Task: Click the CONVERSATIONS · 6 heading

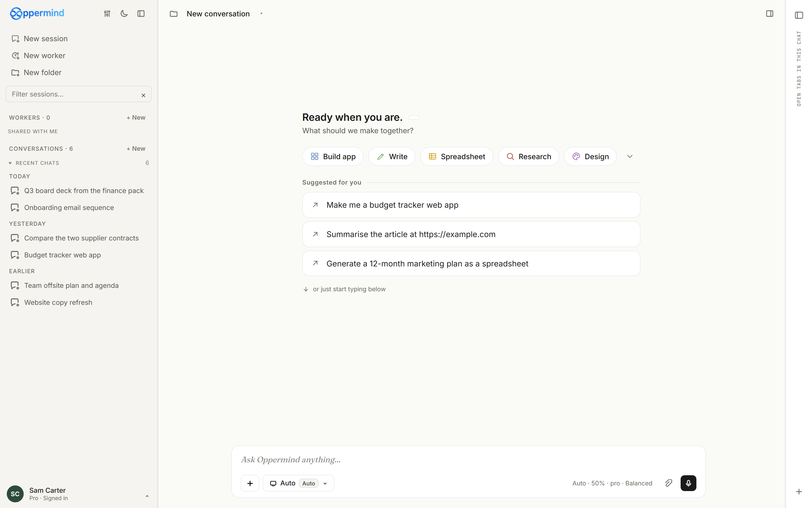Action: click(x=41, y=148)
